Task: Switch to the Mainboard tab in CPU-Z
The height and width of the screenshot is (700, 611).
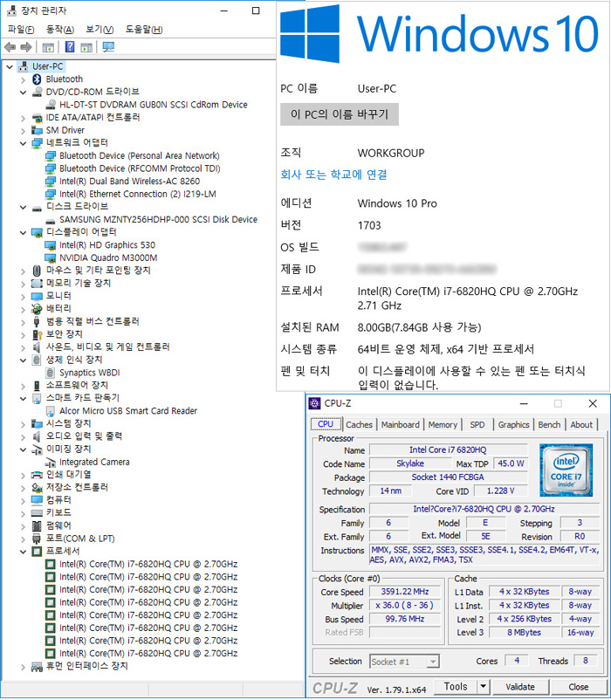Action: click(401, 424)
